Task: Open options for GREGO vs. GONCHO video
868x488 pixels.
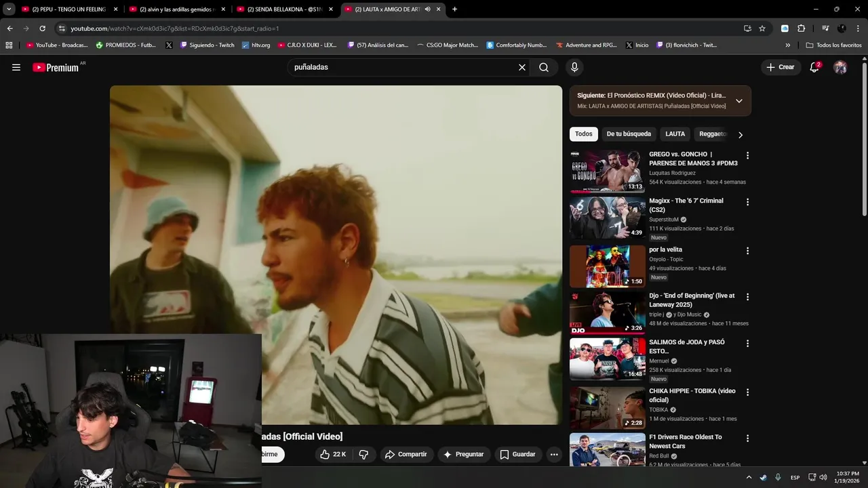Action: coord(747,155)
